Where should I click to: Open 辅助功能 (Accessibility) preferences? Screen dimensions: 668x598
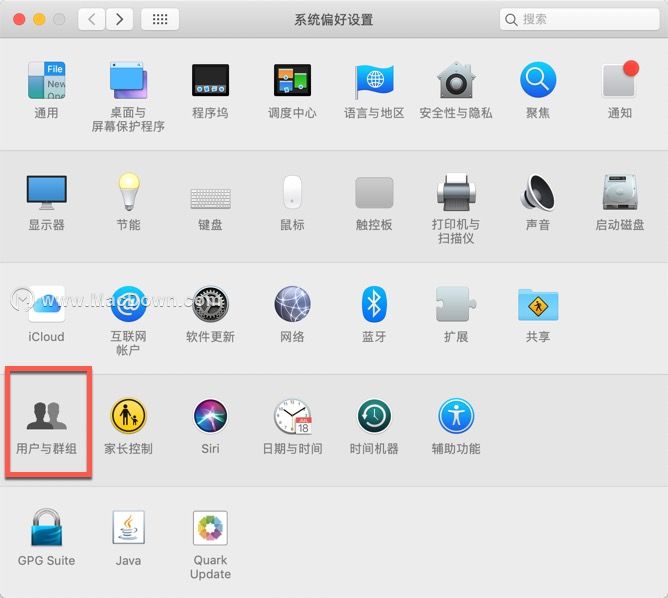[x=456, y=416]
